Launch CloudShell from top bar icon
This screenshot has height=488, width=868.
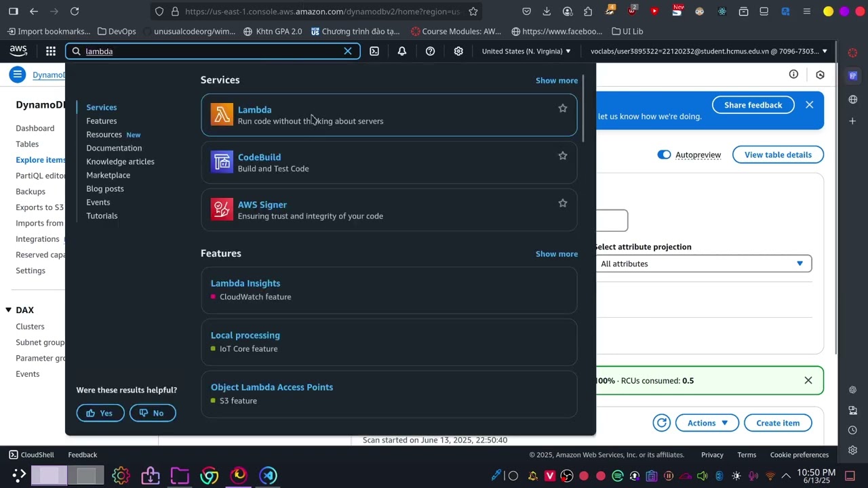(x=374, y=51)
